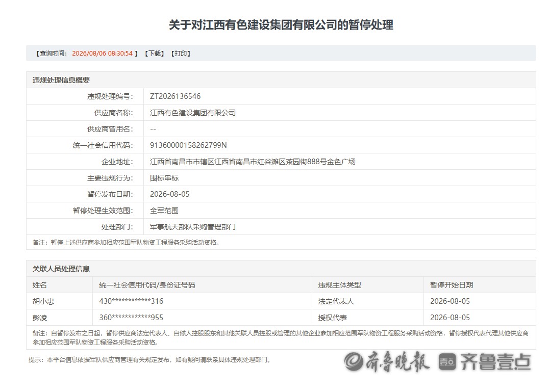This screenshot has height=392, width=550.
Task: Select the department 军事航天部队采购管理部门
Action: coord(192,227)
